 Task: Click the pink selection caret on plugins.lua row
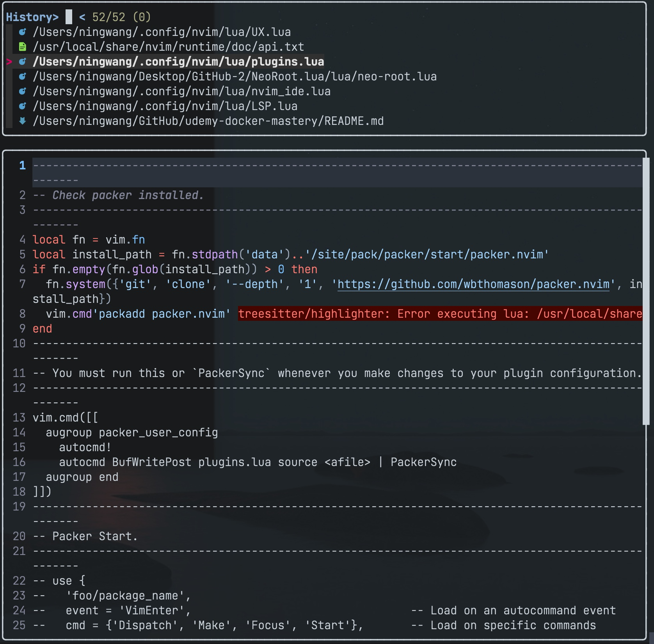[9, 61]
